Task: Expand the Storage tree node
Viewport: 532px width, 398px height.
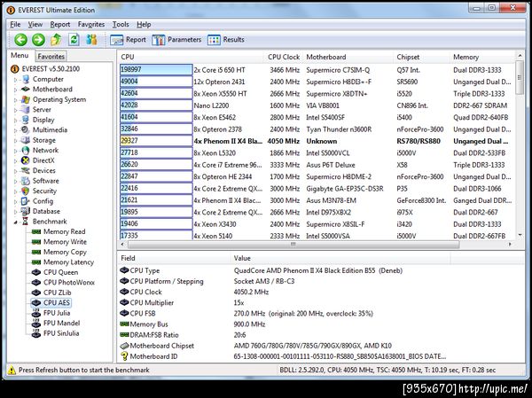Action: (x=15, y=141)
